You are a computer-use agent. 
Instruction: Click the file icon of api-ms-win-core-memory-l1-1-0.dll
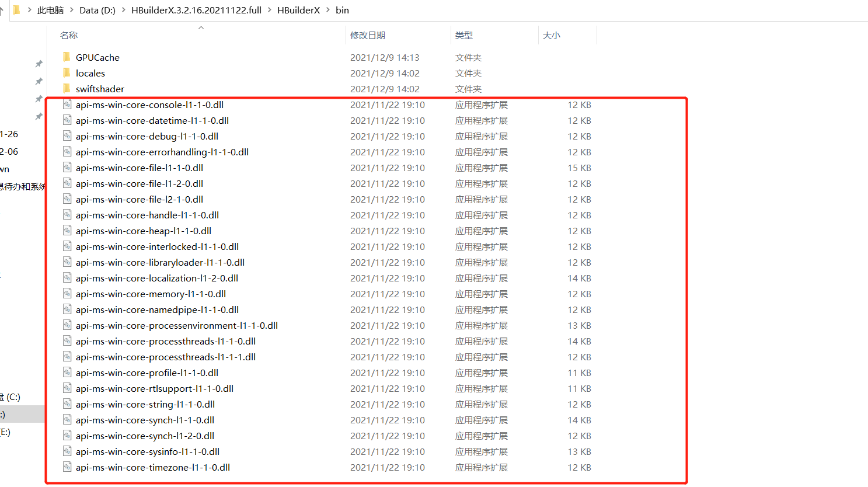[x=67, y=294]
